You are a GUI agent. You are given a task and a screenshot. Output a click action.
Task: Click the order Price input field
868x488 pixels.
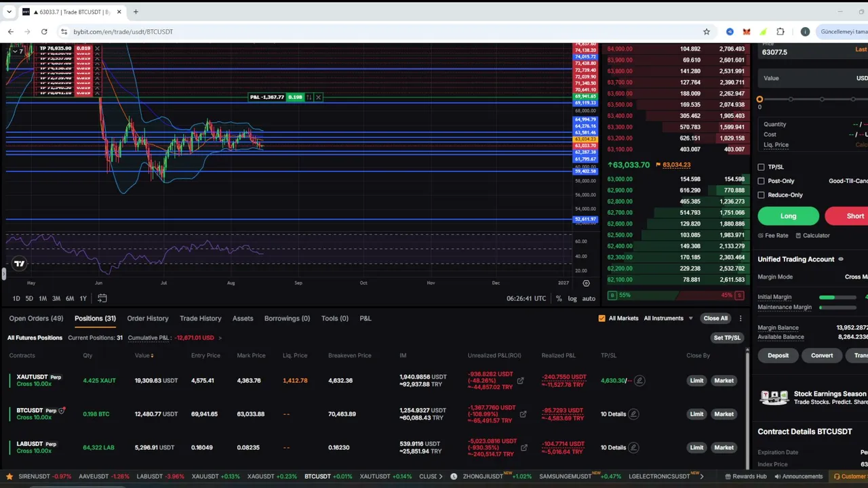click(x=812, y=52)
